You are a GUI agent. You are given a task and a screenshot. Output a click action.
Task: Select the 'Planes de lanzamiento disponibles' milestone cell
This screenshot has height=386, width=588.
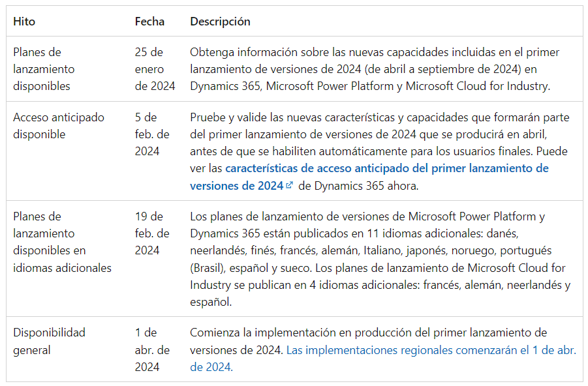click(44, 69)
